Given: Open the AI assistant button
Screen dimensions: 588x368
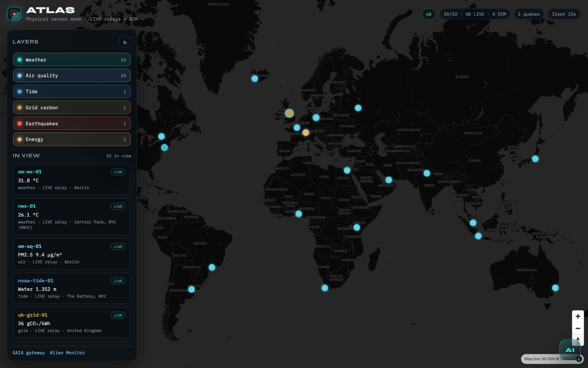Looking at the screenshot, I should coord(570,350).
